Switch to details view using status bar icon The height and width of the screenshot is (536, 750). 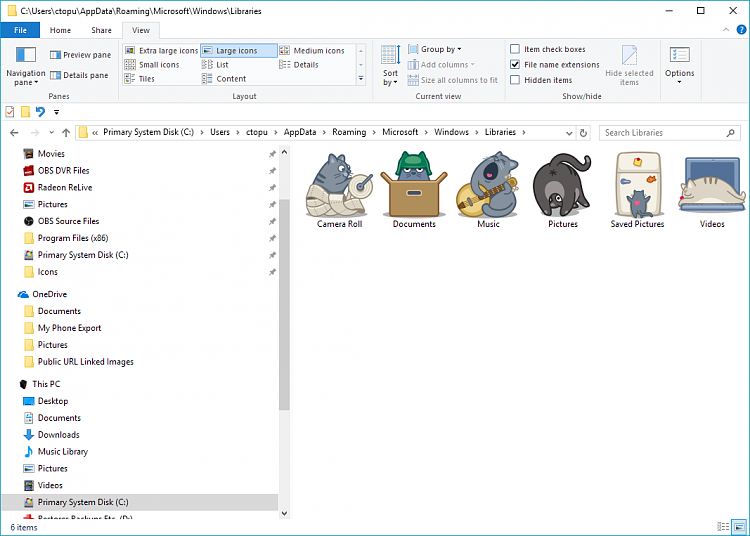tap(723, 527)
